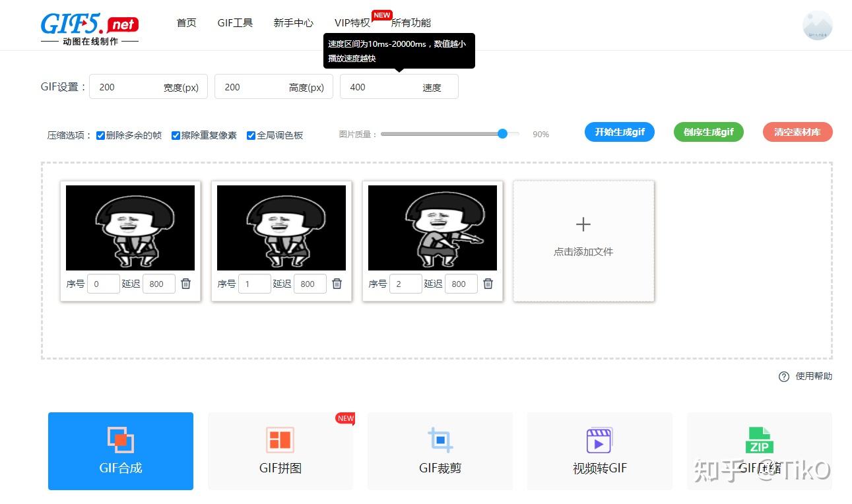Click the GIF合成 overlapping squares icon
Viewport: 852px width, 504px height.
point(121,439)
